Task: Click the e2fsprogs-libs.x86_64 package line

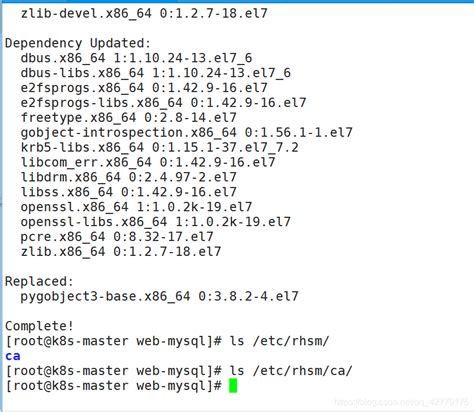Action: point(163,103)
